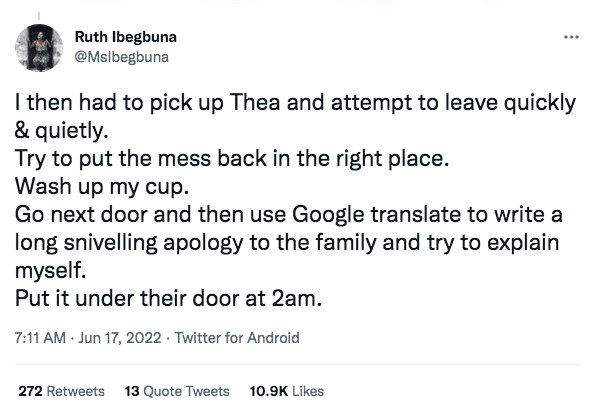
Task: Click the Jun 17, 2022 date
Action: coord(119,337)
